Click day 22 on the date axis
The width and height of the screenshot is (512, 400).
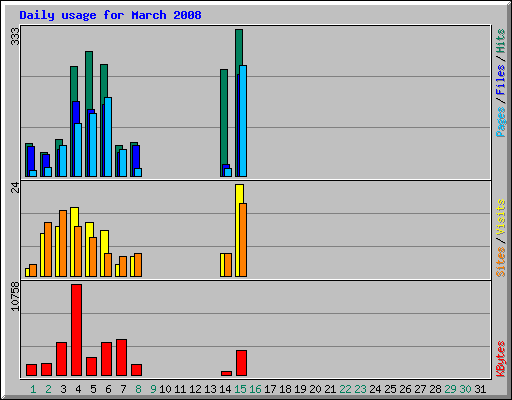[345, 389]
